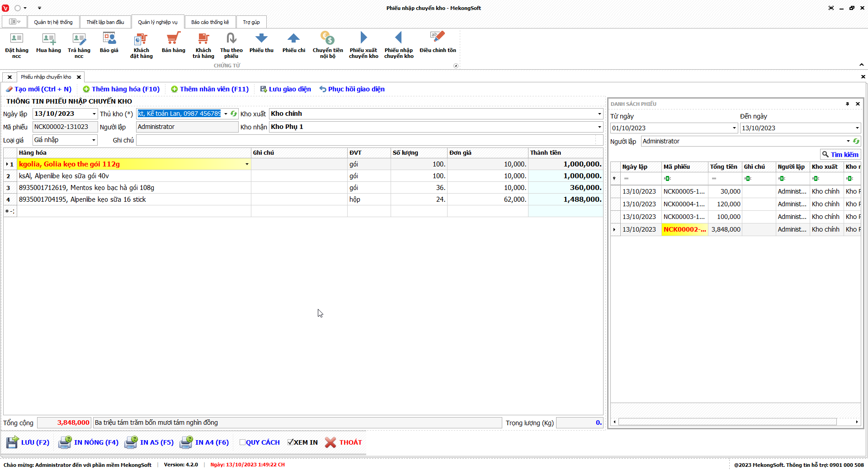Viewport: 868px width, 470px height.
Task: Pin the Danh sách phiếu panel
Action: (847, 104)
